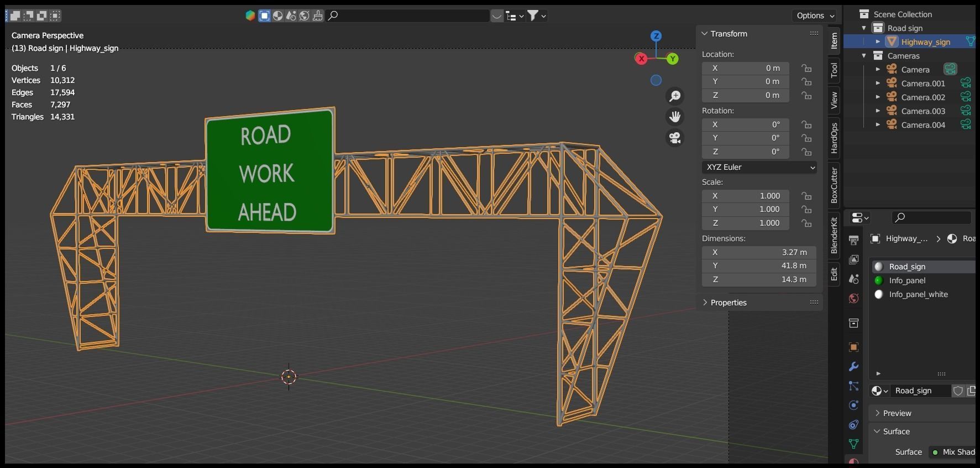This screenshot has width=980, height=468.
Task: Click the pan hand viewport button
Action: coord(675,117)
